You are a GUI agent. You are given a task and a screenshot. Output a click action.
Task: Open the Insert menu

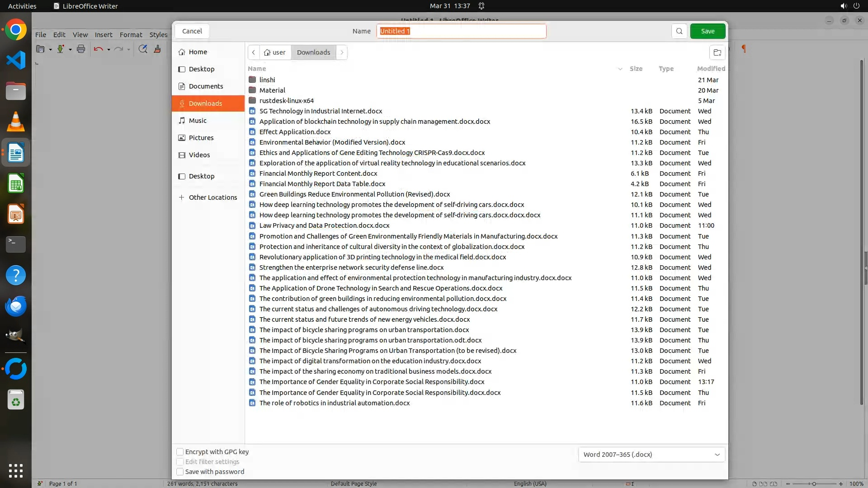(104, 35)
